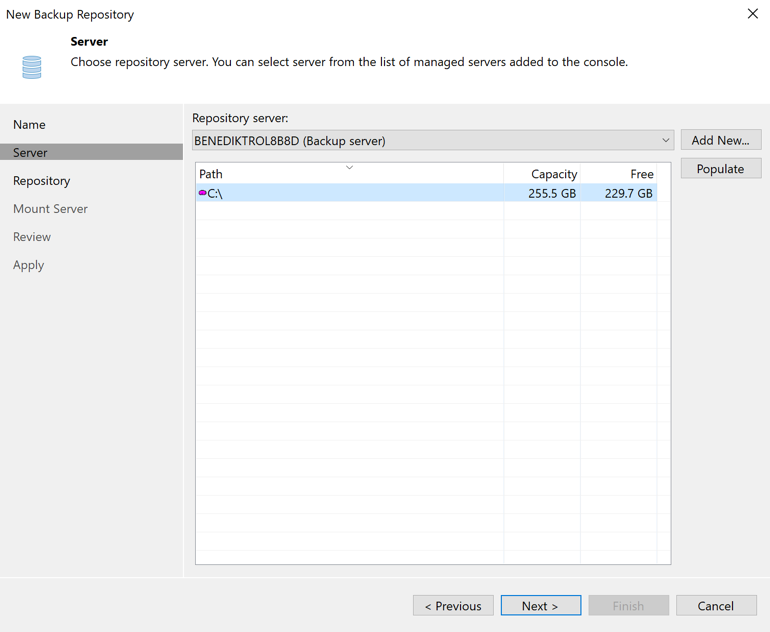Open the Repository server dropdown
The height and width of the screenshot is (632, 770).
(x=432, y=141)
